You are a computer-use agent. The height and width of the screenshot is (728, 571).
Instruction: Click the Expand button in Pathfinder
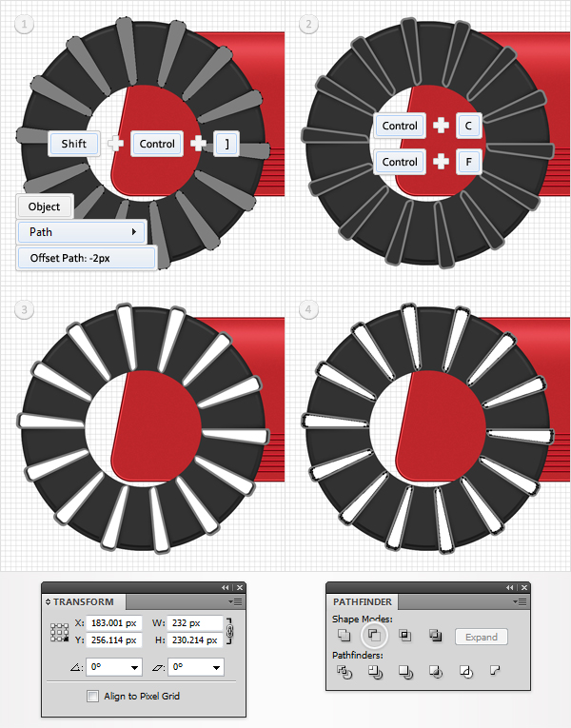(x=481, y=637)
